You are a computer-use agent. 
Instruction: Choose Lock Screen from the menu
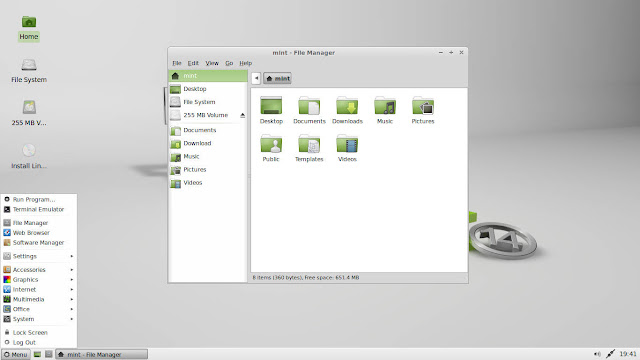point(39,333)
